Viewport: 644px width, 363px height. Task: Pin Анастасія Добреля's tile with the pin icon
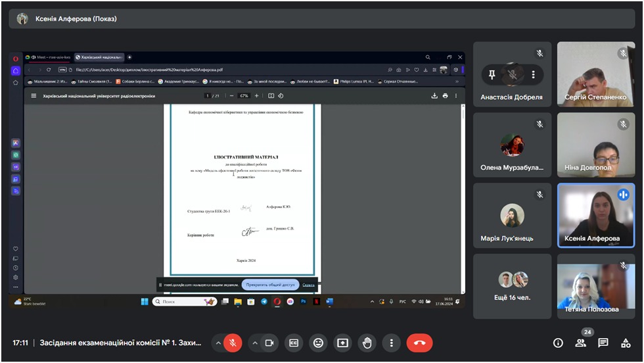point(492,75)
